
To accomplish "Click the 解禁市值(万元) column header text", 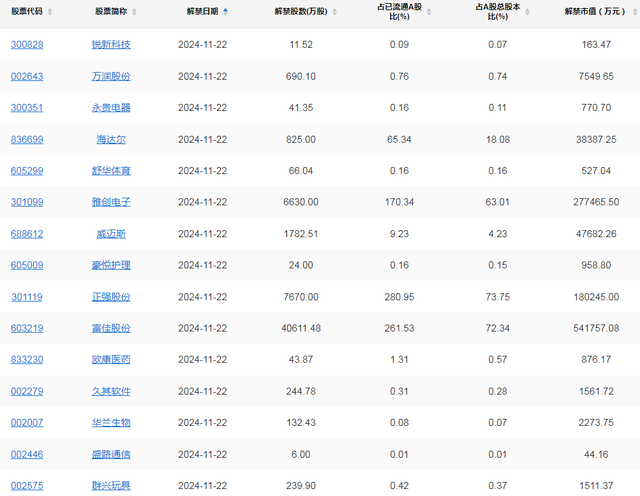I will click(x=596, y=12).
